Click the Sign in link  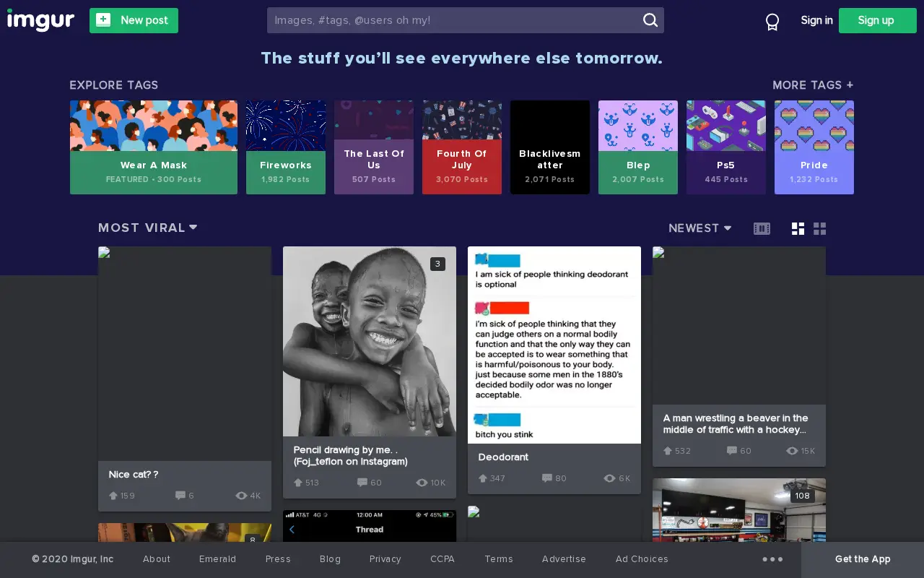816,20
